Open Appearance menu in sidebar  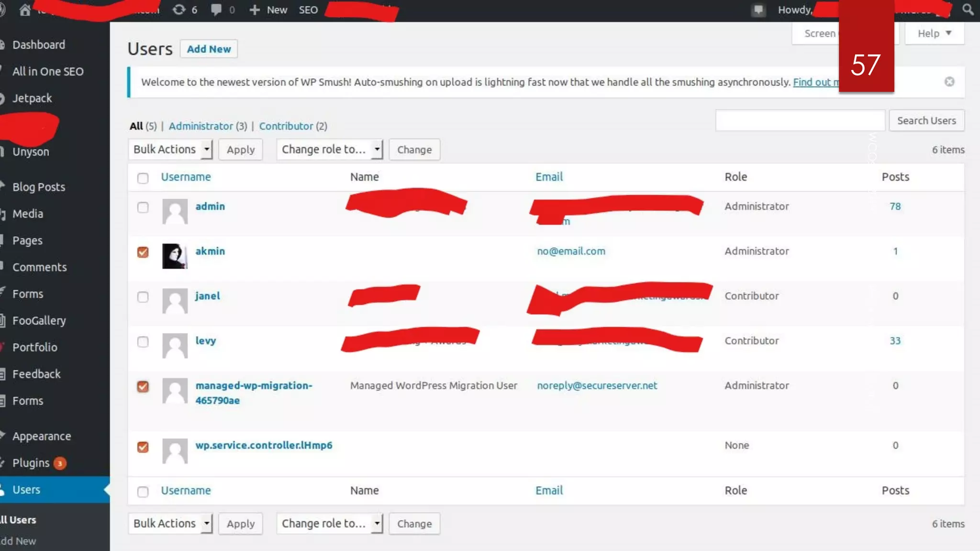pyautogui.click(x=42, y=436)
